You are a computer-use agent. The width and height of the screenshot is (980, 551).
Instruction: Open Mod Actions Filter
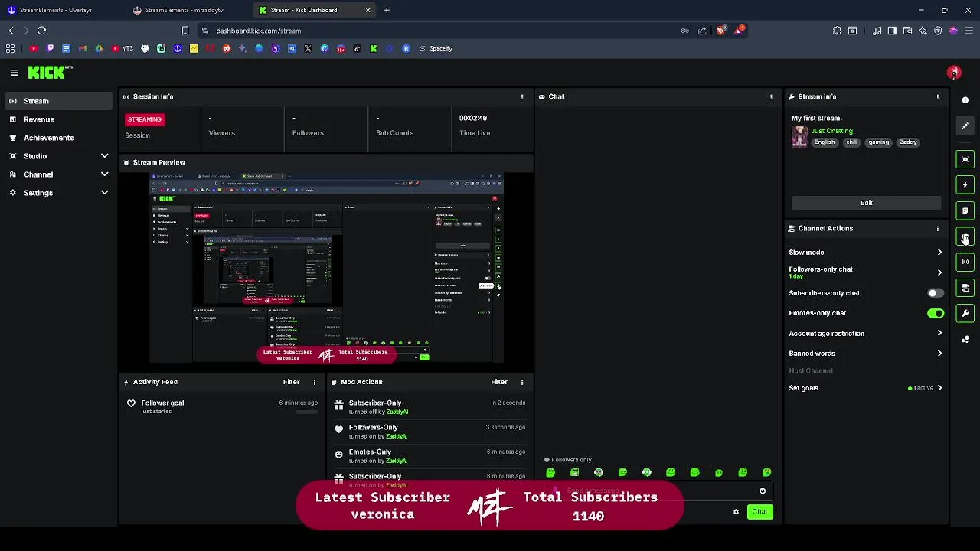(x=499, y=382)
